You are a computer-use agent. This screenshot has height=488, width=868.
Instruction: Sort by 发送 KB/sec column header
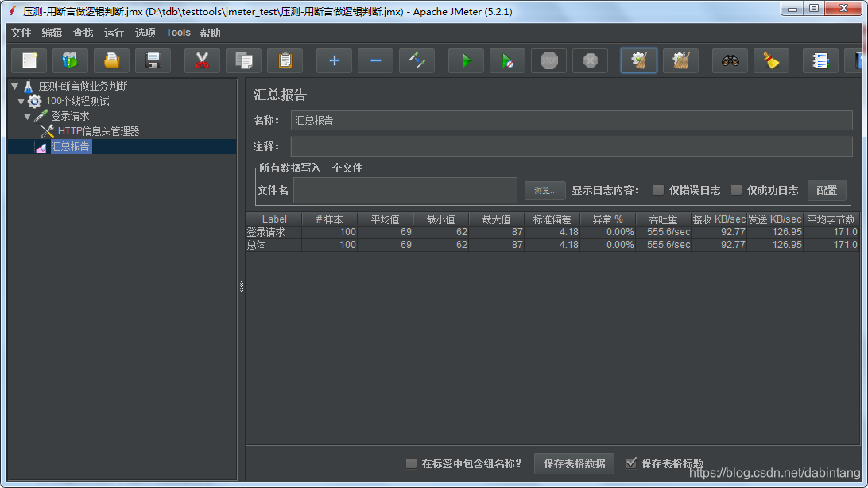(x=775, y=219)
